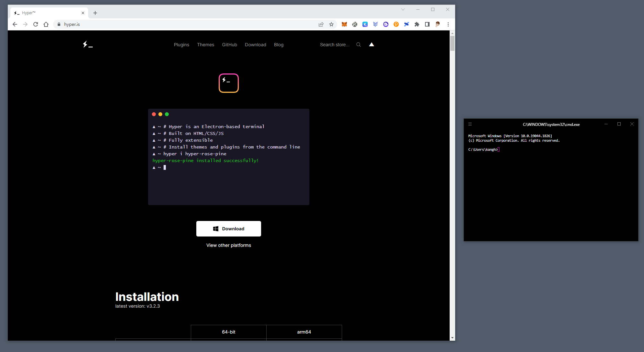Click the Search store input field
Viewport: 644px width, 352px height.
(x=335, y=45)
